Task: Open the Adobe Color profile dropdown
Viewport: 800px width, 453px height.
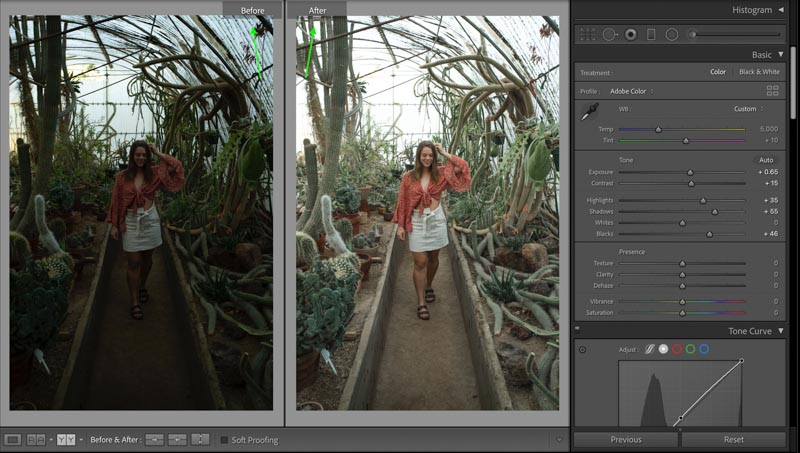Action: tap(632, 91)
